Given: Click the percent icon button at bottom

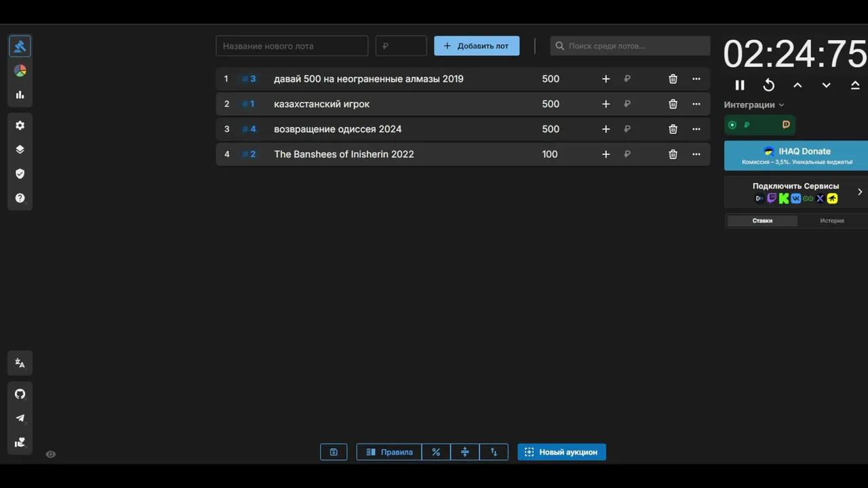Looking at the screenshot, I should [x=436, y=452].
